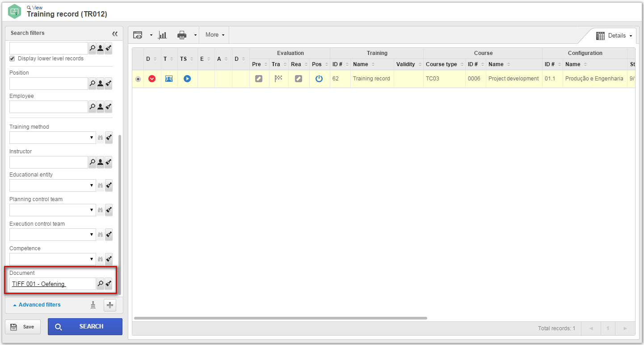The height and width of the screenshot is (345, 644).
Task: Click the blue play icon in TS column
Action: coord(187,79)
